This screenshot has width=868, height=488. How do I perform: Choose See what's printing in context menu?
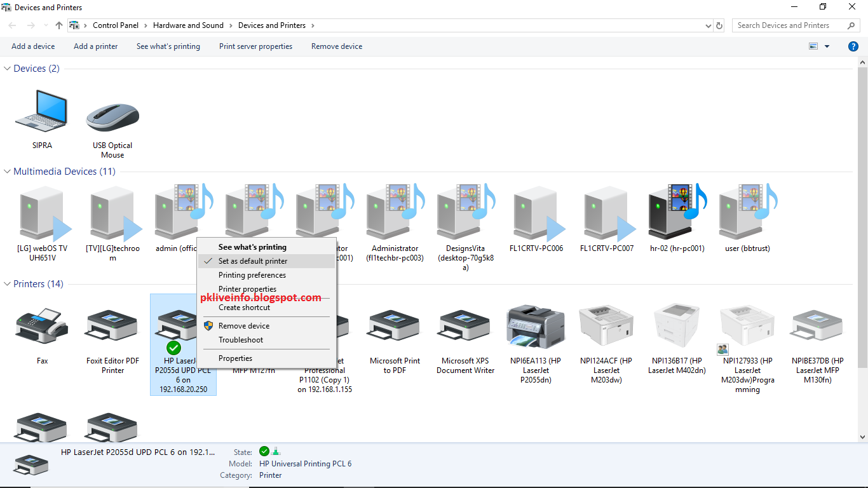tap(266, 247)
